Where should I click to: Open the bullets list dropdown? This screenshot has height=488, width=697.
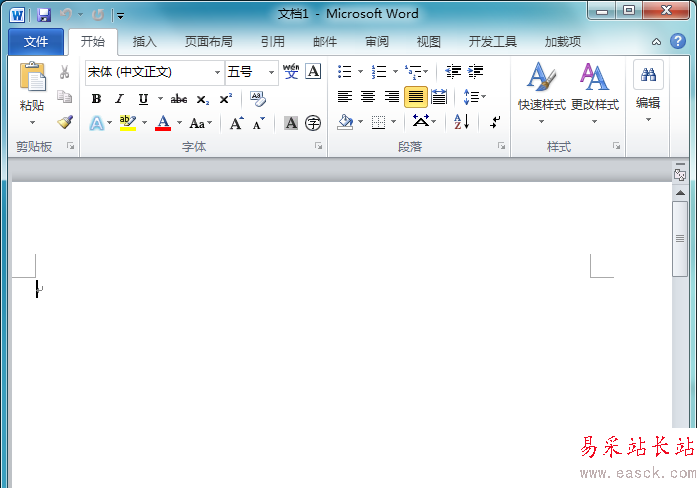click(361, 71)
